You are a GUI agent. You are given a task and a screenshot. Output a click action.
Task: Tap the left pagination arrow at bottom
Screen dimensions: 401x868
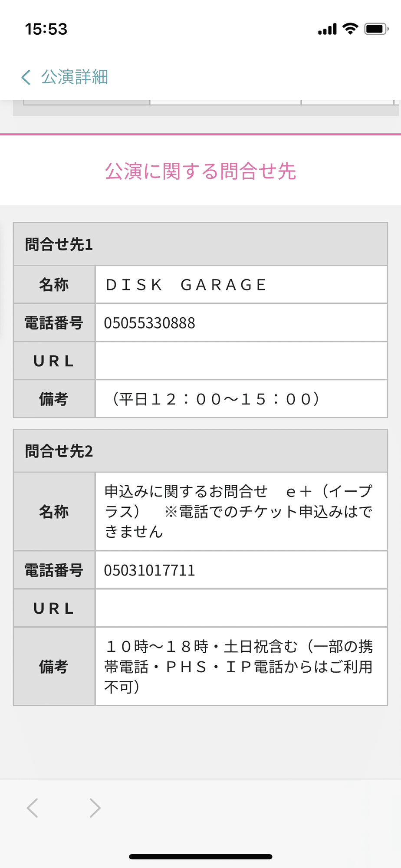pos(32,808)
